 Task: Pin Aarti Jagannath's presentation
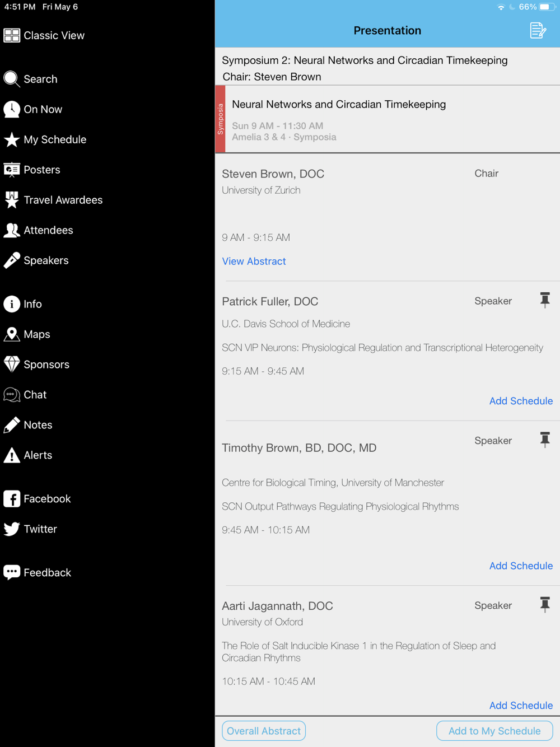pyautogui.click(x=545, y=605)
